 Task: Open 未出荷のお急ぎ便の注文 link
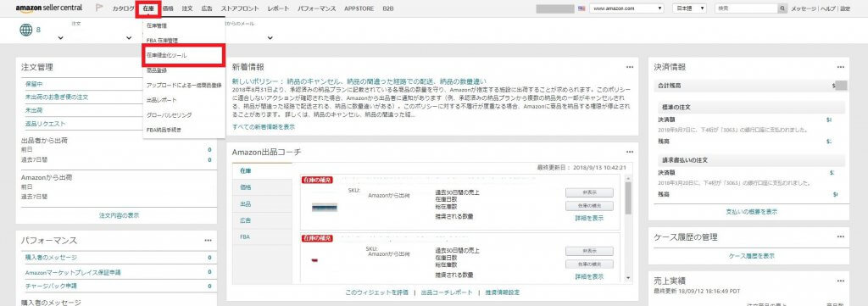pyautogui.click(x=57, y=97)
